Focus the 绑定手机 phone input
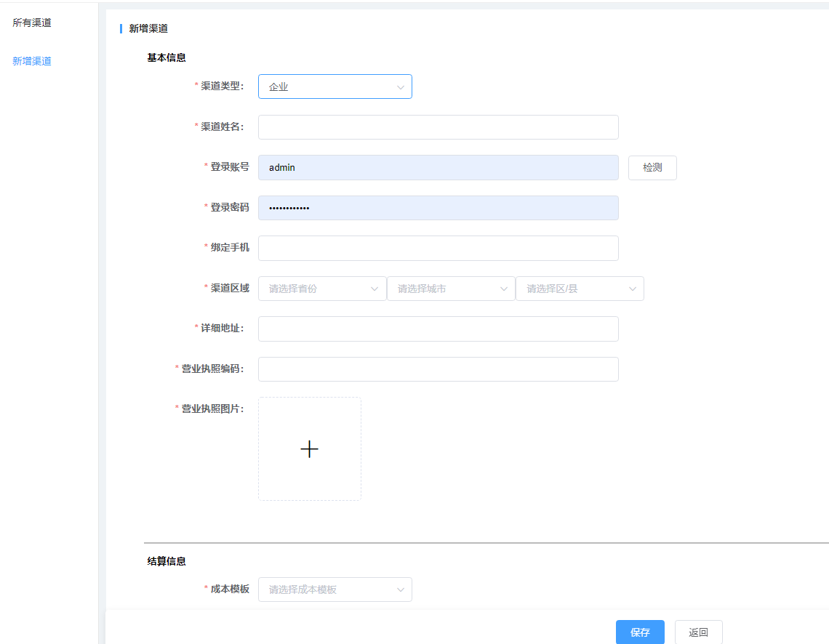This screenshot has height=644, width=829. [438, 248]
